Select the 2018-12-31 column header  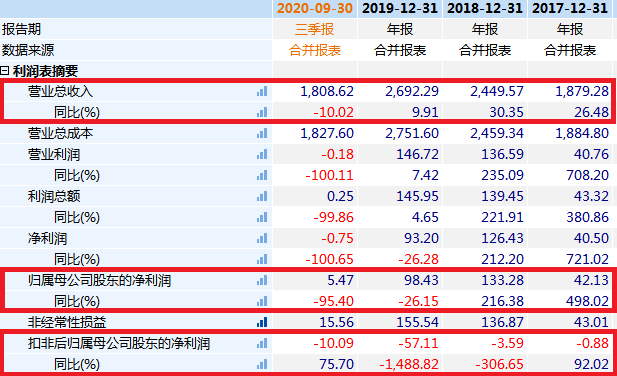pos(485,8)
